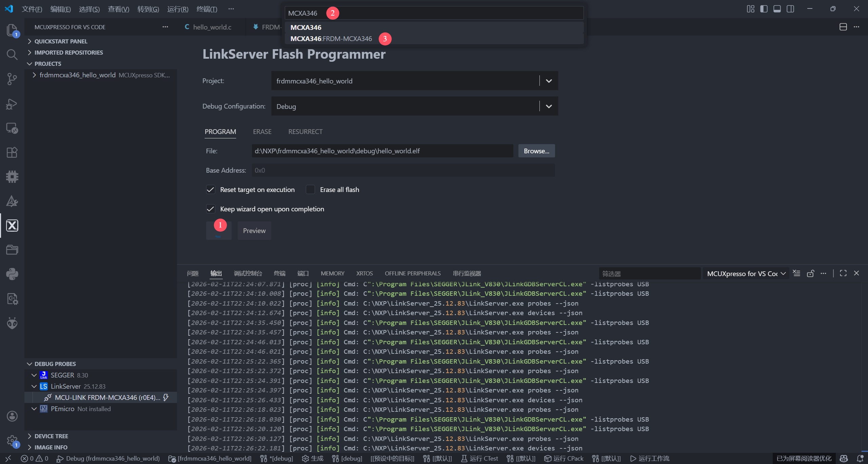Image resolution: width=868 pixels, height=464 pixels.
Task: Toggle Reset target on execution checkbox
Action: [x=211, y=190]
